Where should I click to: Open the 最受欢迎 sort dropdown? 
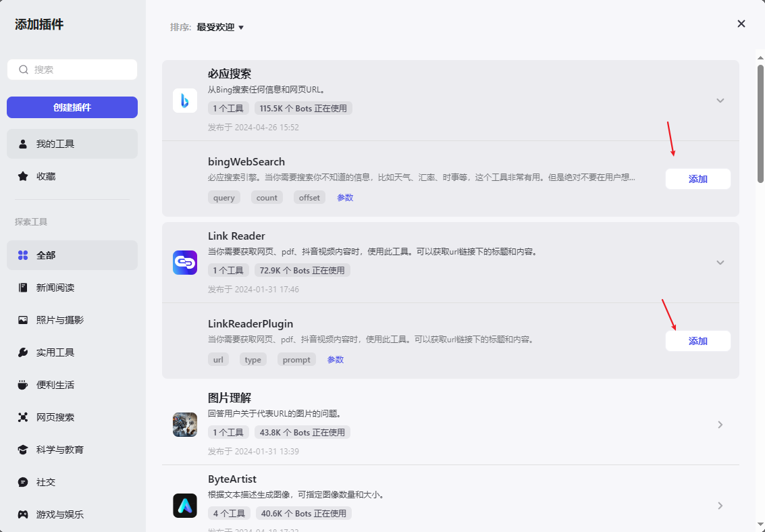[x=220, y=27]
